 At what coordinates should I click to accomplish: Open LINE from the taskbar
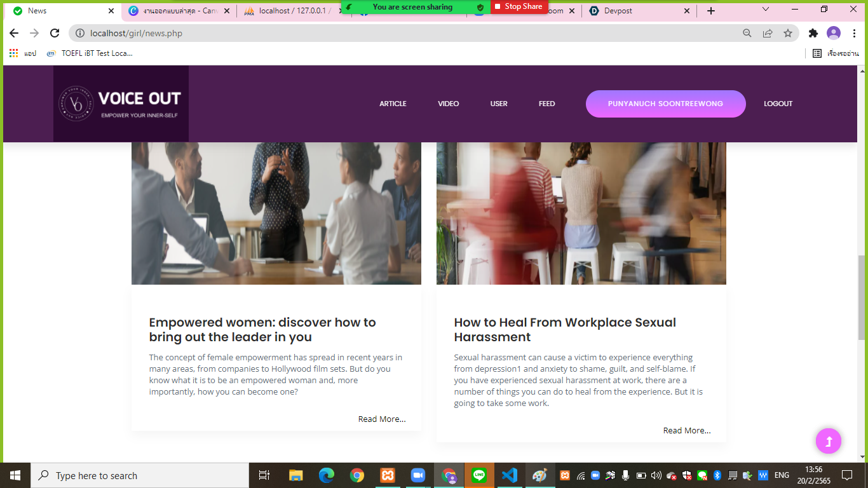pos(479,475)
